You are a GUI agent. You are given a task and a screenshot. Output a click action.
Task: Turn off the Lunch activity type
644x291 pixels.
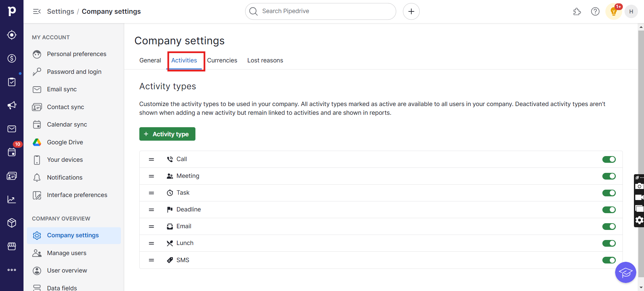(609, 243)
